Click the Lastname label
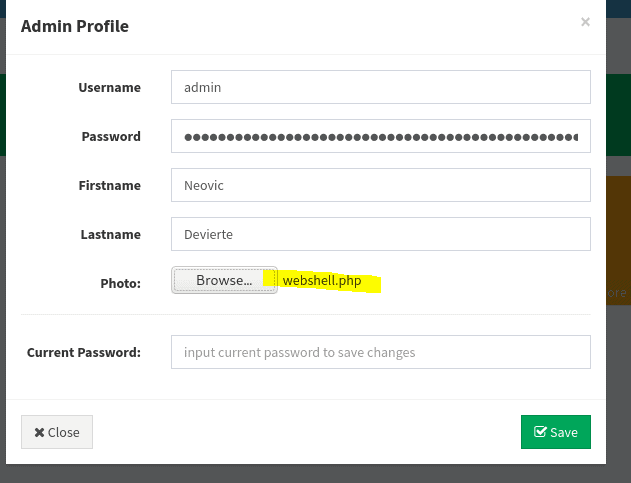Image resolution: width=631 pixels, height=483 pixels. pos(111,235)
